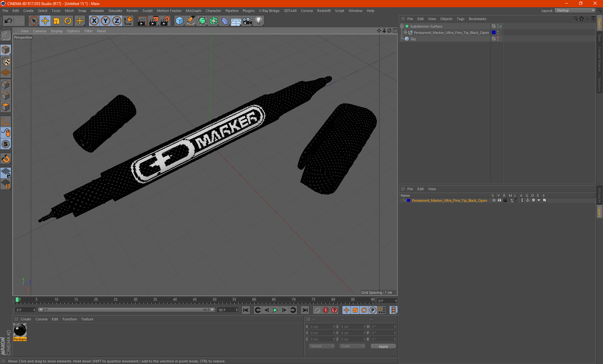Click the coordinate system icon

pos(128,21)
